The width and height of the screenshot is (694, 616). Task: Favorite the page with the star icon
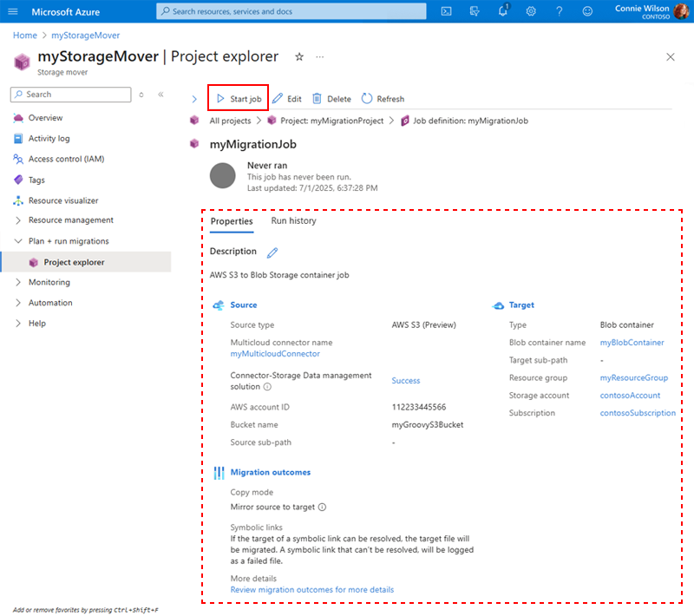point(299,56)
